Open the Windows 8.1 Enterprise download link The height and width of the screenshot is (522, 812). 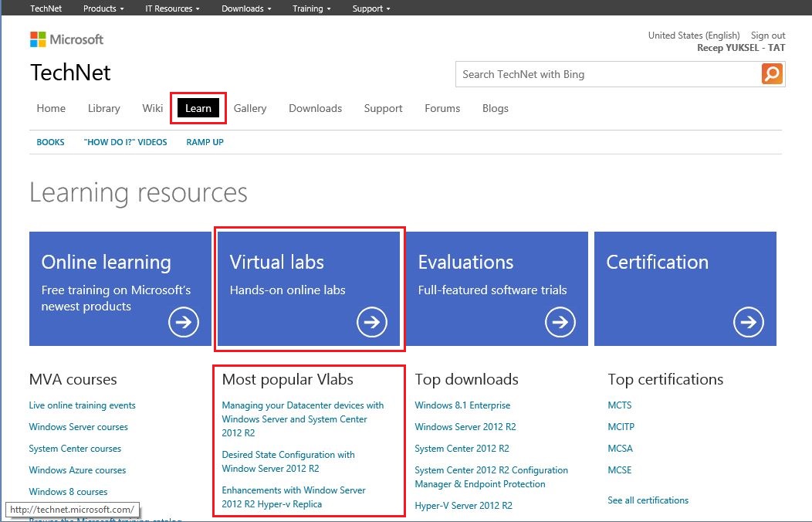coord(462,405)
